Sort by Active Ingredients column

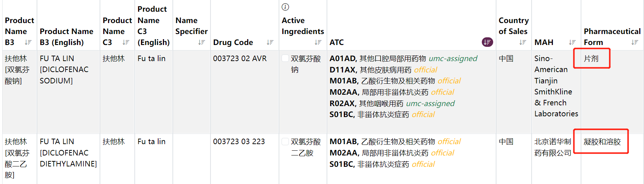click(318, 42)
